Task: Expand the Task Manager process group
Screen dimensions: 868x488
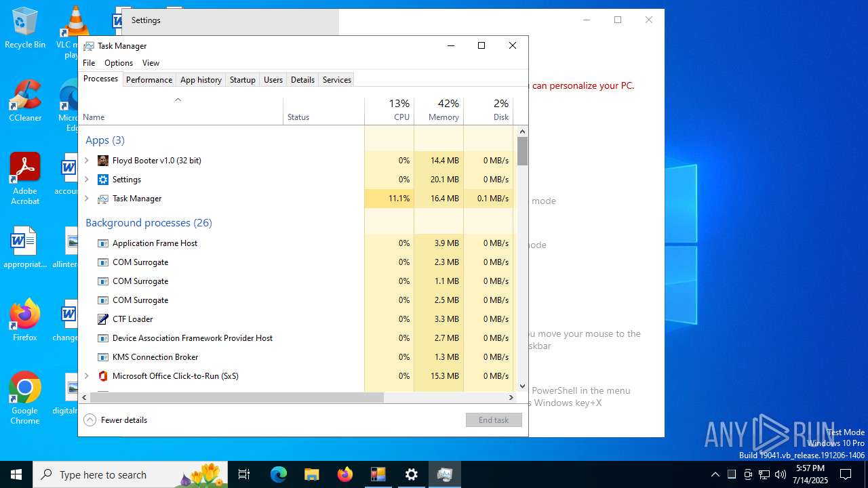Action: click(86, 199)
